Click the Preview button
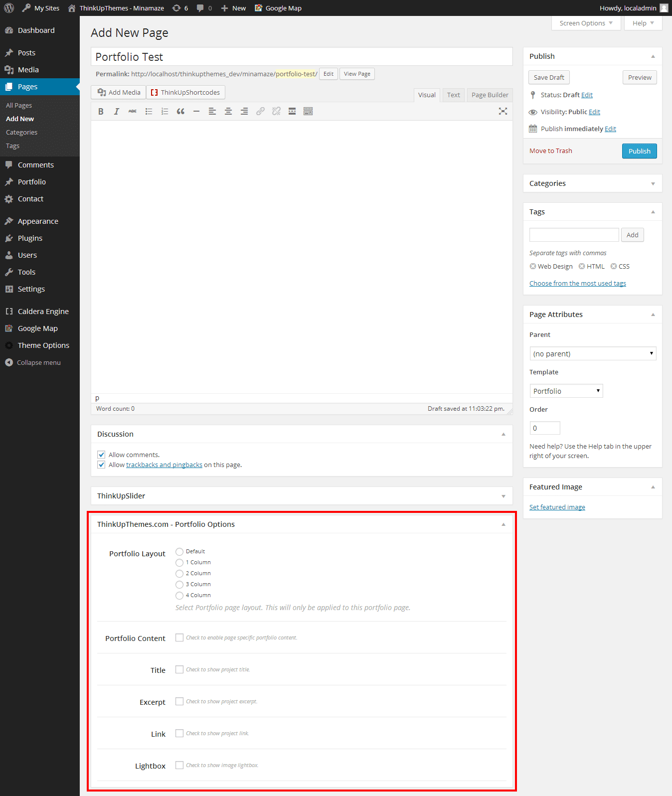The height and width of the screenshot is (796, 672). click(x=640, y=77)
